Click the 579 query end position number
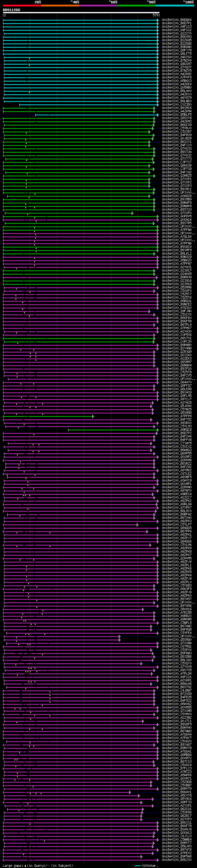Image resolution: width=197 pixels, height=868 pixels. [155, 15]
